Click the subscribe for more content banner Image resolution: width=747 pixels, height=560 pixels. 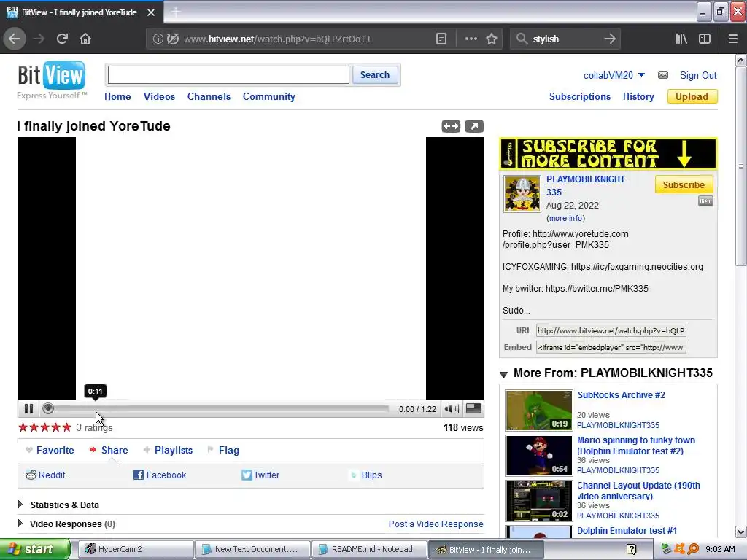608,153
